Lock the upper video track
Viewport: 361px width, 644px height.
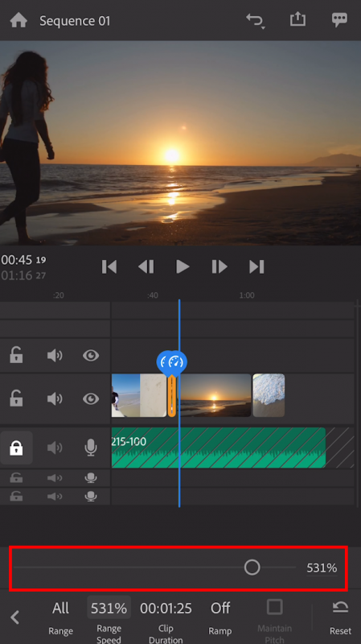click(16, 355)
